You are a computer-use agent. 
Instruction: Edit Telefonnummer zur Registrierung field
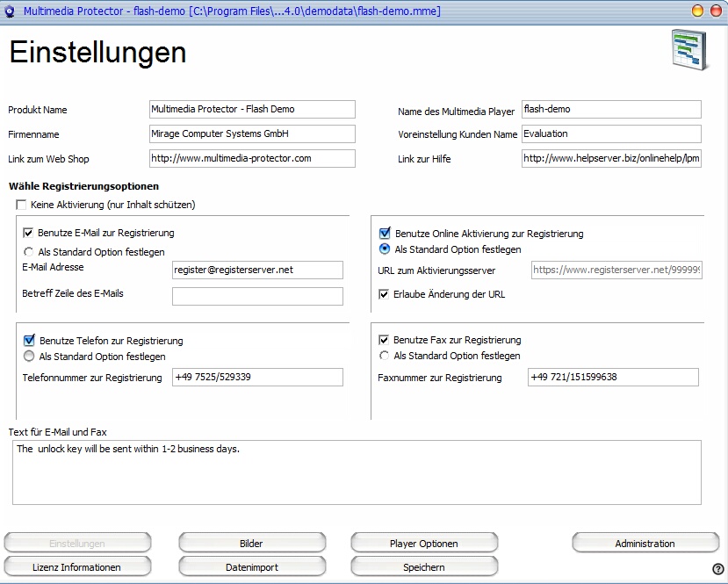[x=257, y=377]
